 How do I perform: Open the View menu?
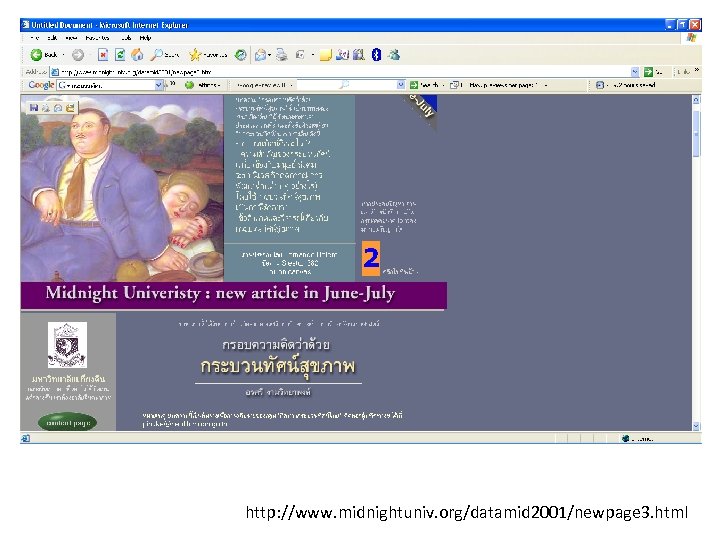tap(71, 38)
